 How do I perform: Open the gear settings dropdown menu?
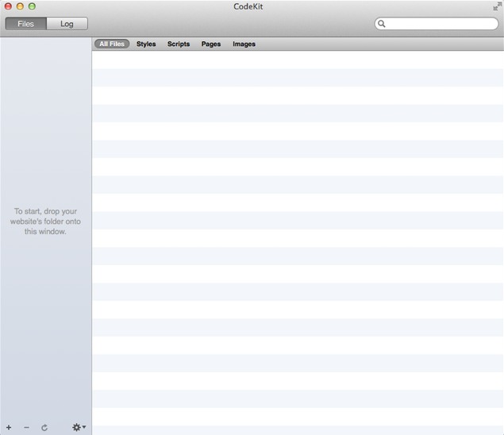(79, 427)
